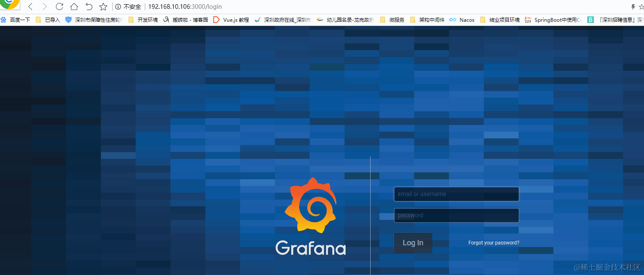Click the undo/restore closed page icon

[89, 7]
